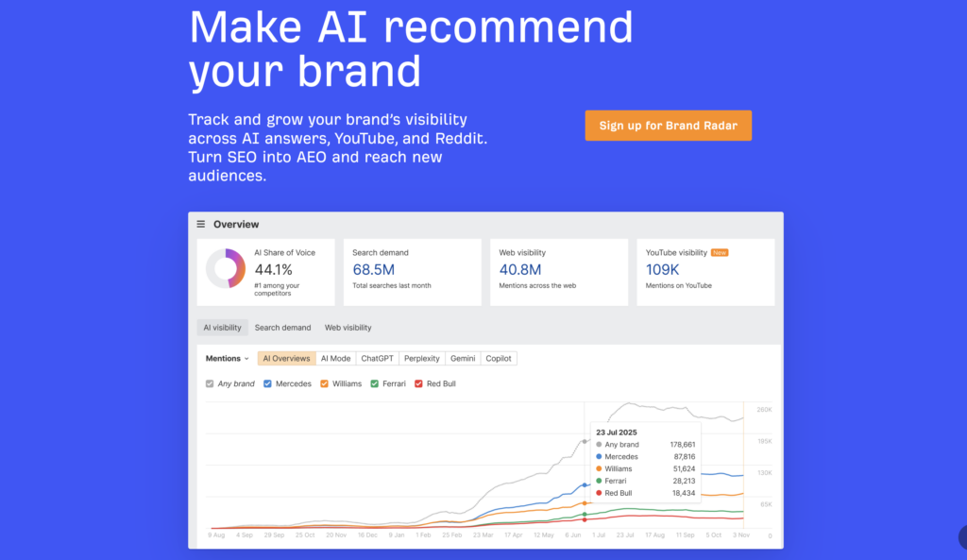Choose the Gemini platform filter
The width and height of the screenshot is (967, 560).
point(463,358)
